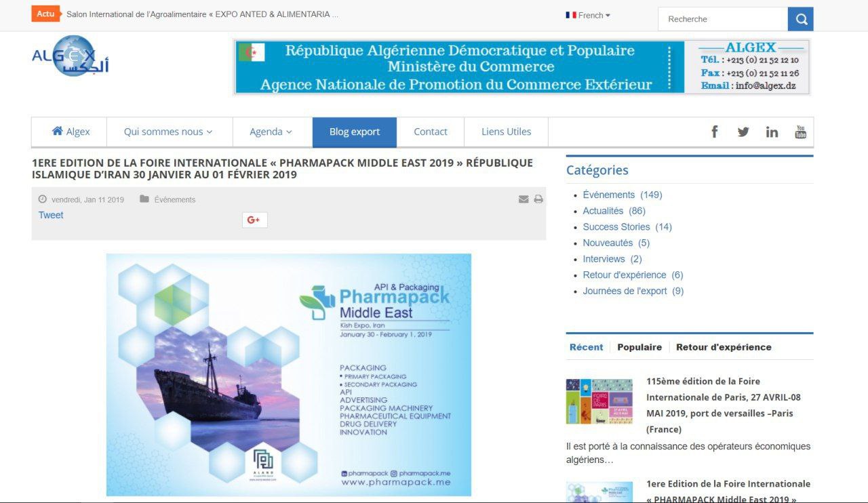Viewport: 868px width, 503px height.
Task: Open the LinkedIn social icon
Action: (x=772, y=132)
